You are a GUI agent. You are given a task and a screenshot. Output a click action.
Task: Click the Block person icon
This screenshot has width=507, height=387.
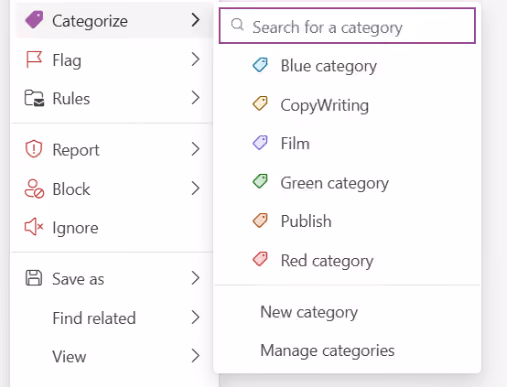[x=34, y=189]
